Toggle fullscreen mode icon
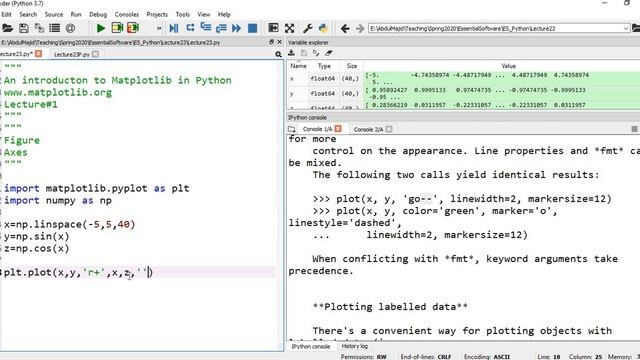This screenshot has width=640, height=360. coord(289,28)
